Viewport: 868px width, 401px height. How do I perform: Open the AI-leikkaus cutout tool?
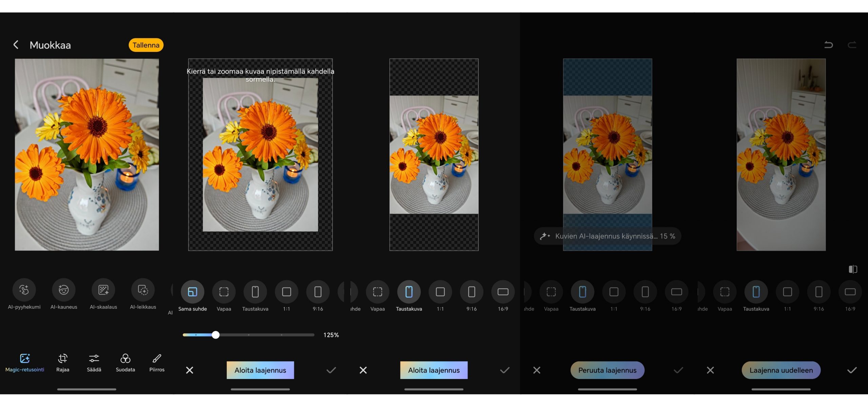[143, 290]
